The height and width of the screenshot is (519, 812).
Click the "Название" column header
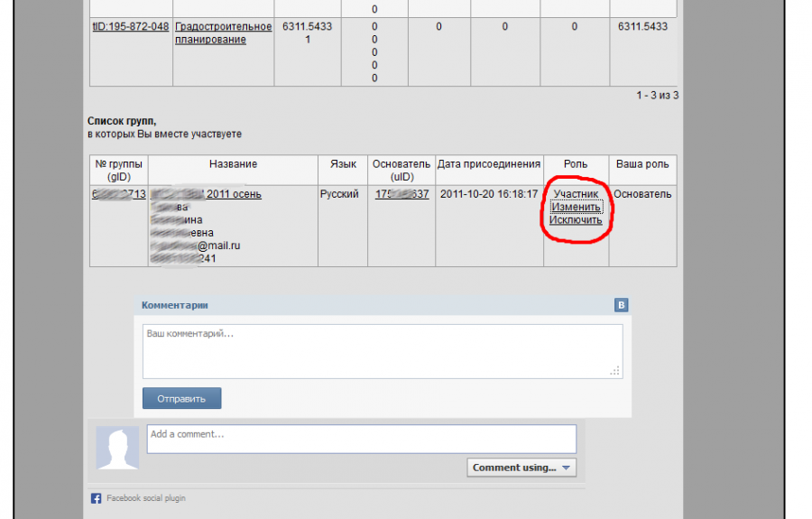[x=233, y=164]
